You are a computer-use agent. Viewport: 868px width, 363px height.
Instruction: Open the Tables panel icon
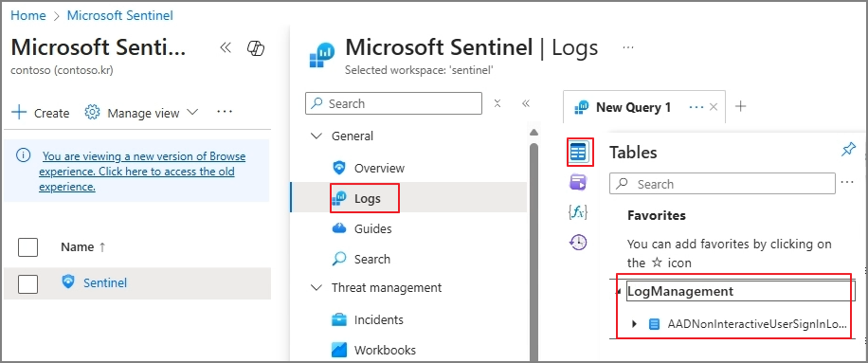578,152
